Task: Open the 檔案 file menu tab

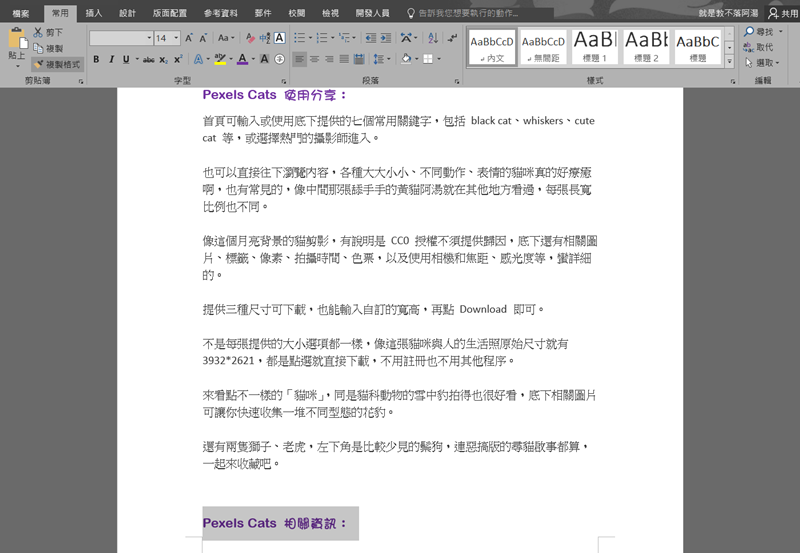Action: click(x=20, y=13)
